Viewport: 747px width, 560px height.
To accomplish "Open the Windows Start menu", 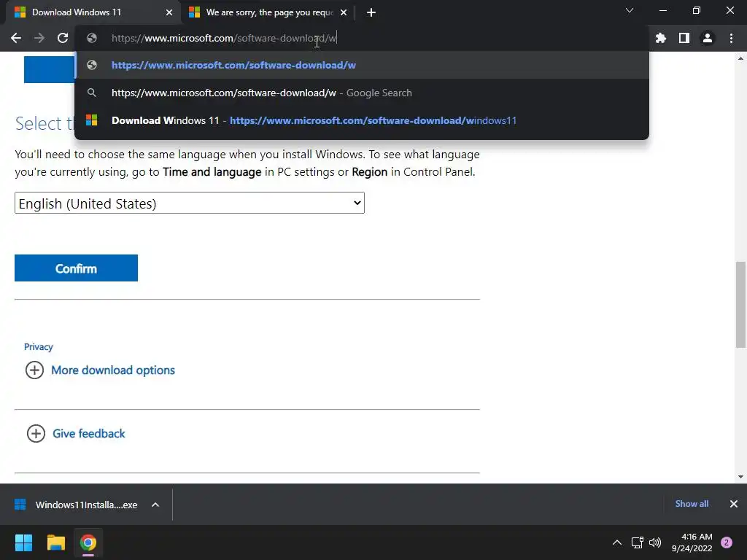I will click(23, 542).
